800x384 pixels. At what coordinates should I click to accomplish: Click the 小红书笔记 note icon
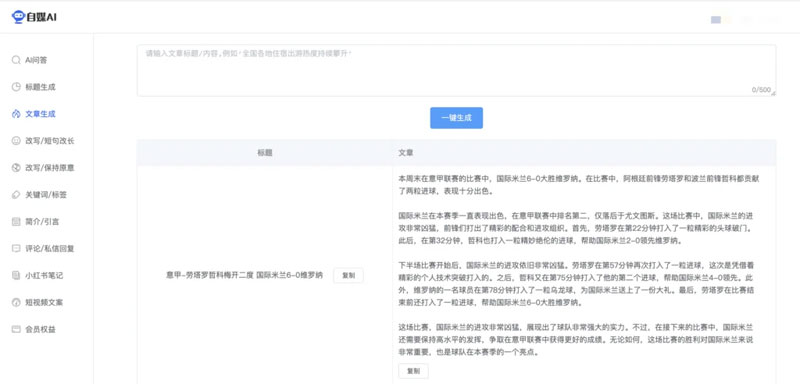point(16,275)
